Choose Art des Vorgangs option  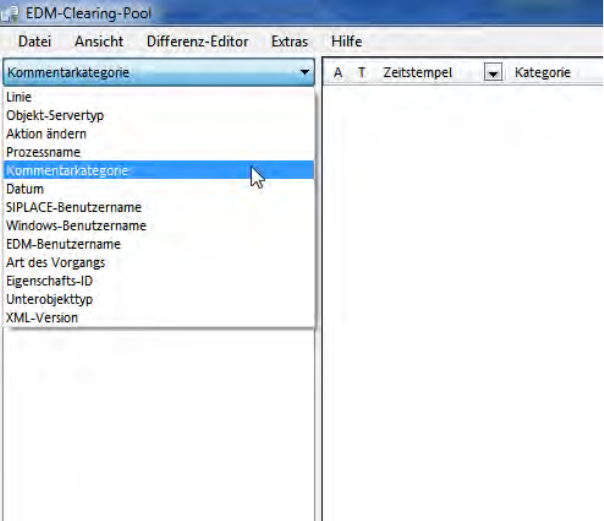pos(159,263)
